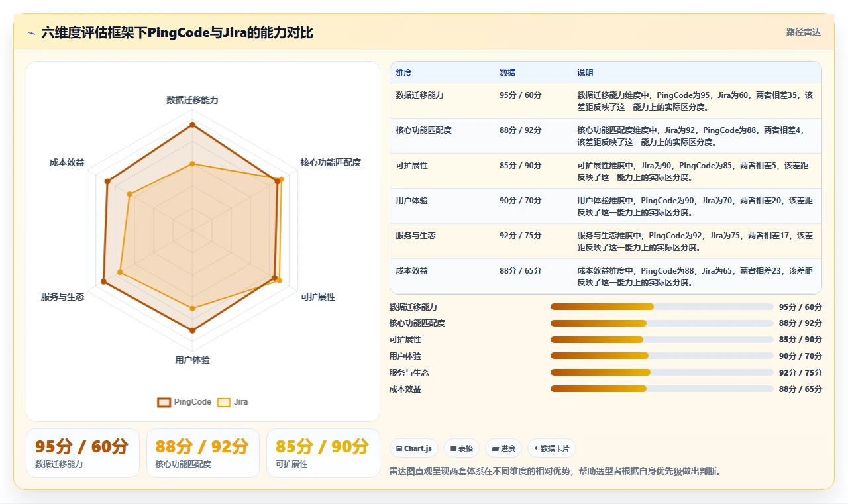The image size is (848, 504).
Task: Open the 85分 / 90分 data card
Action: 323,453
